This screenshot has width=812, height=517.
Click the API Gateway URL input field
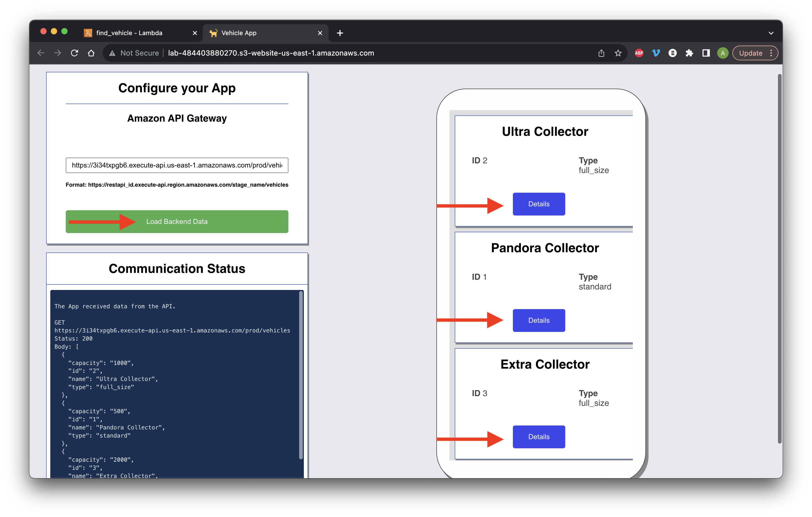click(177, 165)
